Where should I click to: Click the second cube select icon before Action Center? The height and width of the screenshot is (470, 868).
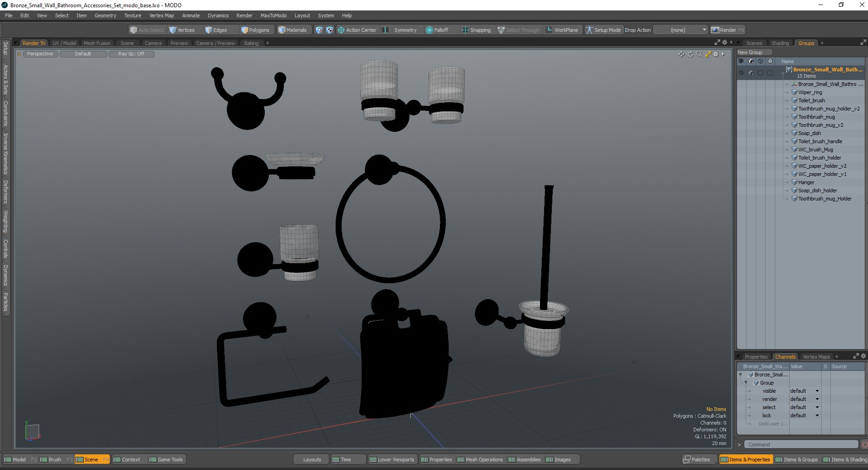click(330, 30)
